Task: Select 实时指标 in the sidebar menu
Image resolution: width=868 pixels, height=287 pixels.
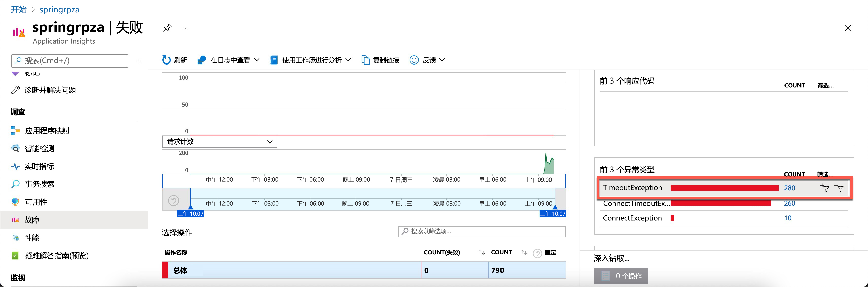Action: (x=39, y=166)
